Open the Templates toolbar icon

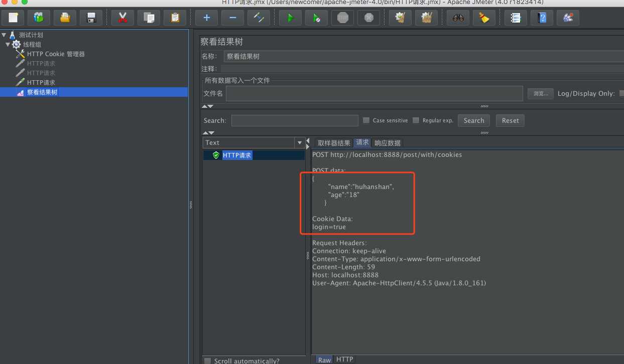pos(39,18)
